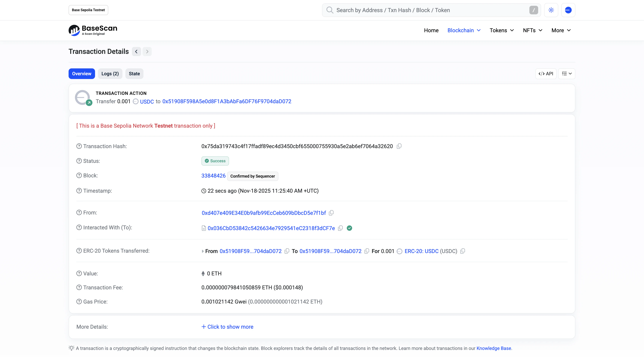
Task: Select the Overview tab
Action: [82, 73]
